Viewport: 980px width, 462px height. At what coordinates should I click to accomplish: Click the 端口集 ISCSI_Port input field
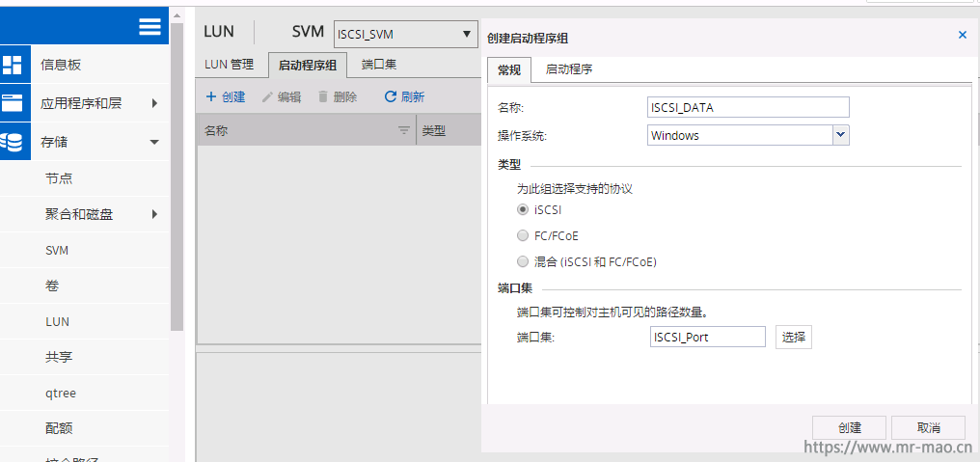(707, 337)
